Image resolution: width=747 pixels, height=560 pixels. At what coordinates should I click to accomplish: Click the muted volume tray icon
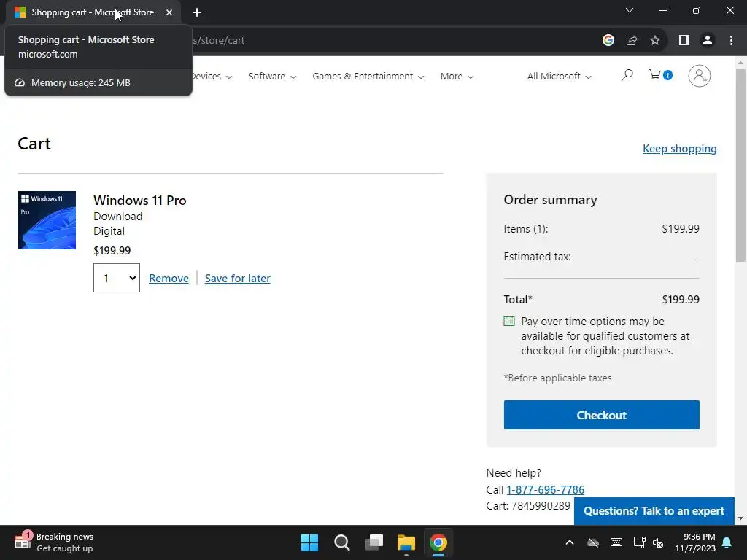click(x=658, y=542)
